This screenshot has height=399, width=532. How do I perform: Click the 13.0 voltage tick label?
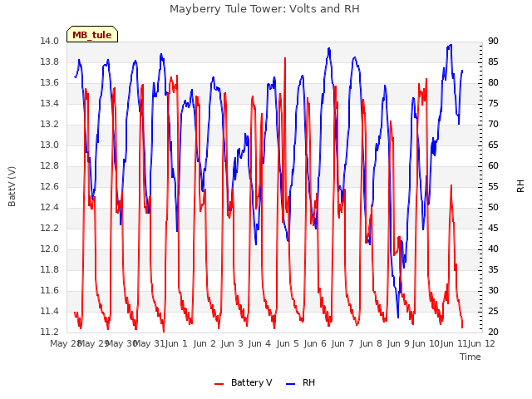49,145
